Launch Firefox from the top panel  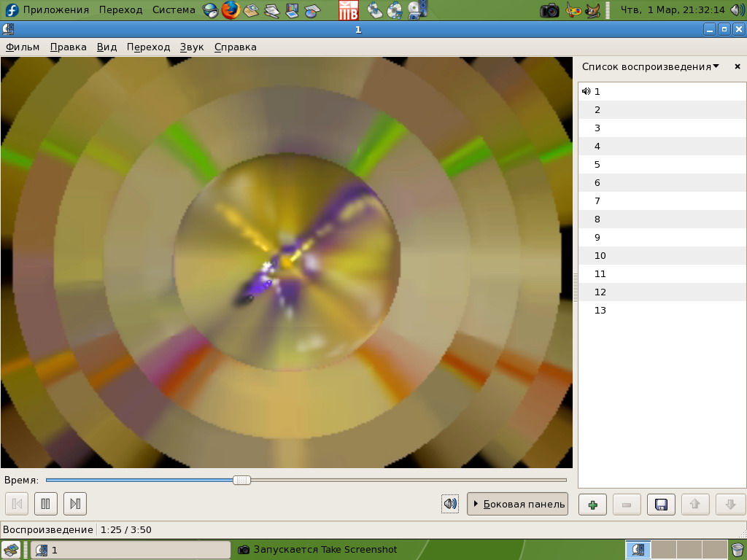(x=231, y=9)
